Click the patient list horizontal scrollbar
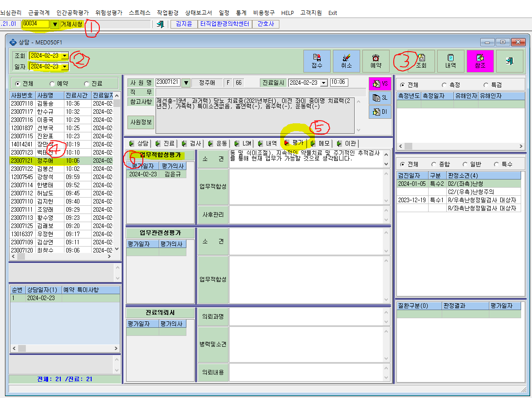The width and height of the screenshot is (532, 398). (64, 257)
